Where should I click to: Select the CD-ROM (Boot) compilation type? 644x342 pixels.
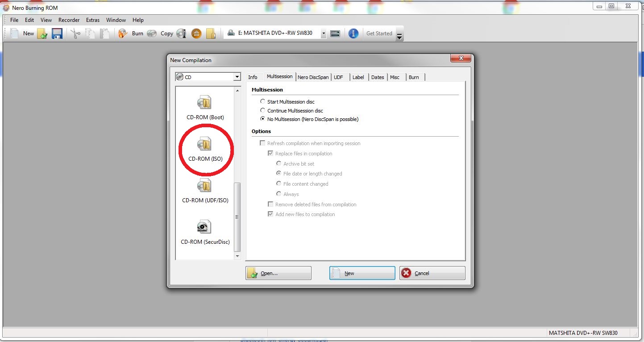click(205, 108)
